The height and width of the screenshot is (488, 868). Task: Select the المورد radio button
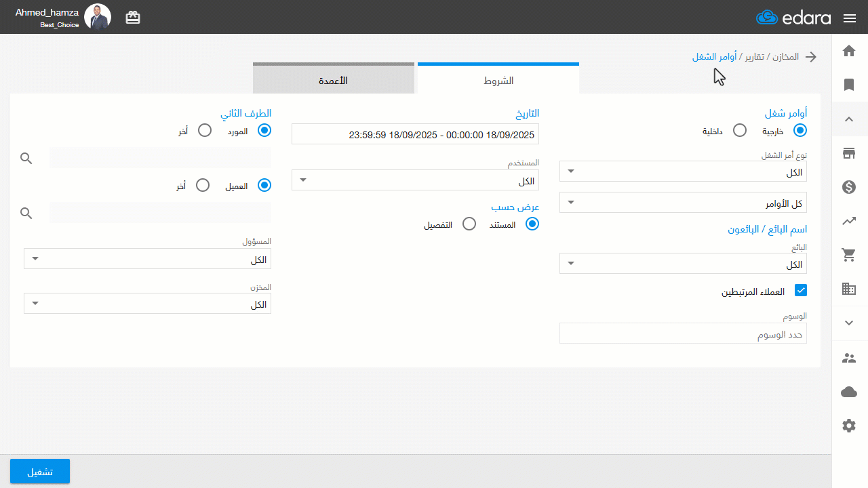click(x=264, y=130)
